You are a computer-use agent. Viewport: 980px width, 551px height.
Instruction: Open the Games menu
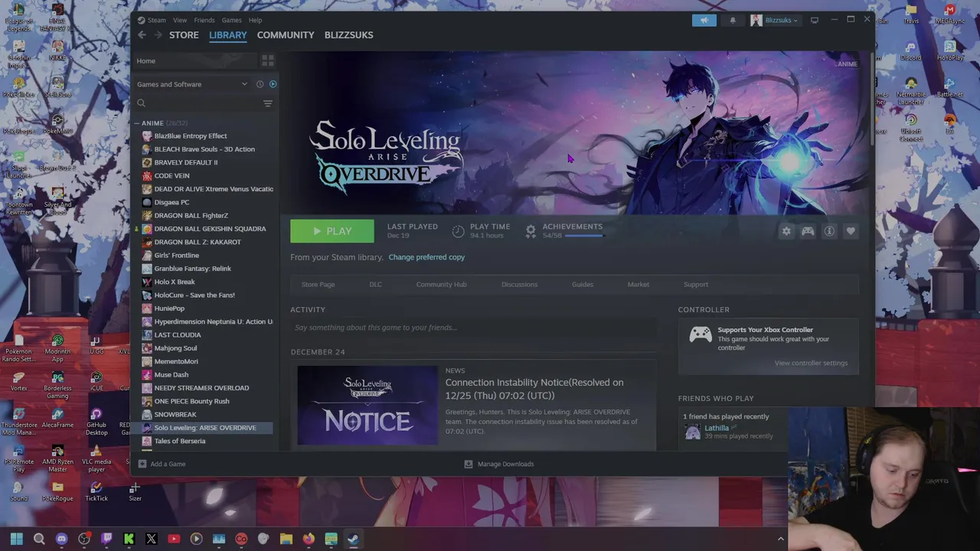coord(231,20)
